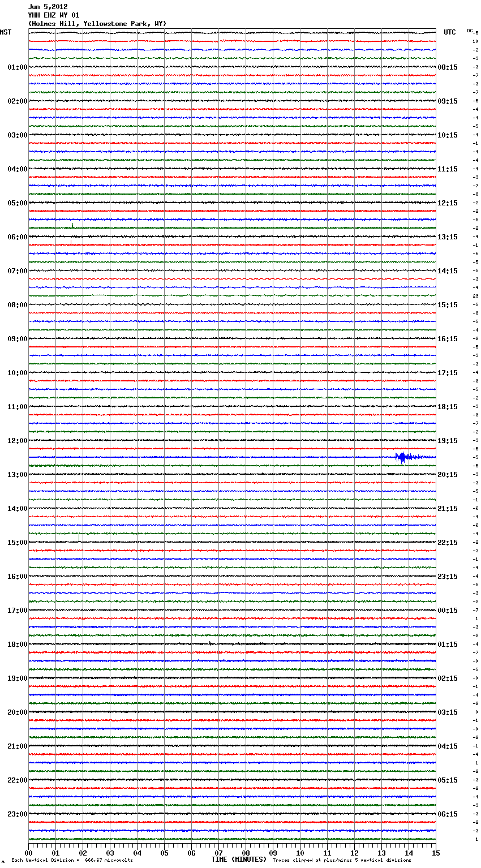Screen dimensions: 481x868
Task: Click the '10:15' UTC time label
Action: pos(448,135)
